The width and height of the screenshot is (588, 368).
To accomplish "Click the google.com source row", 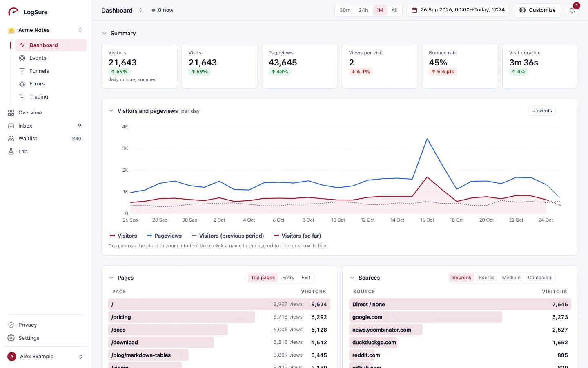I will tap(460, 317).
